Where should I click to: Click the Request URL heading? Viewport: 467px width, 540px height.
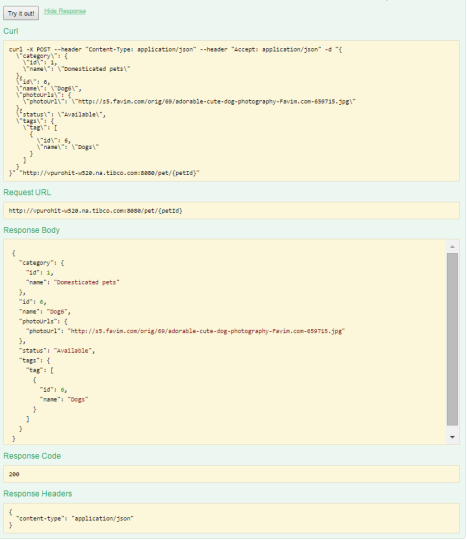tap(27, 192)
